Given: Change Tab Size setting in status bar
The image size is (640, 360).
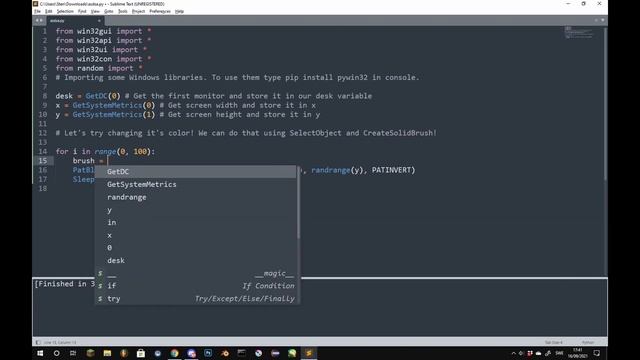Looking at the screenshot, I should 553,342.
